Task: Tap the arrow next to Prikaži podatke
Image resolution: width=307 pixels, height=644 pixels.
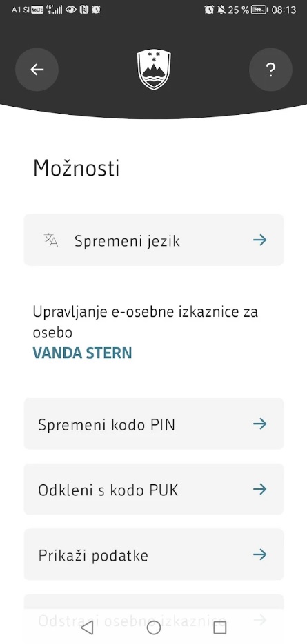Action: 259,555
